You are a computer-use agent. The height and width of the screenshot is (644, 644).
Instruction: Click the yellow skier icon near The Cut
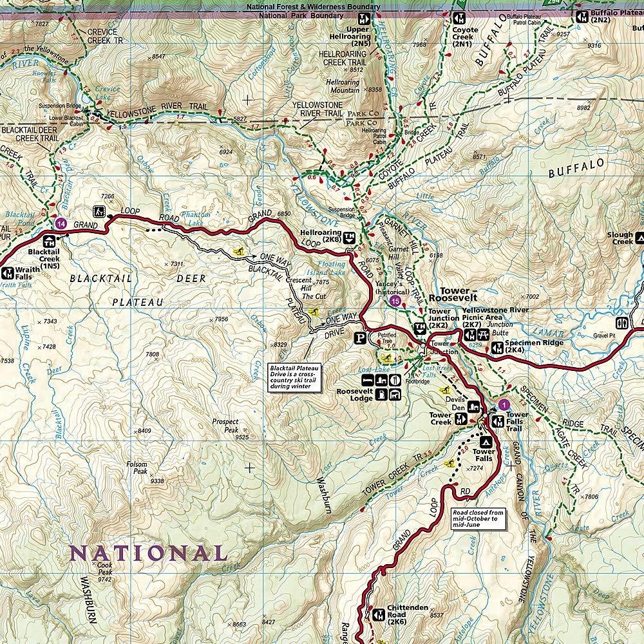tap(314, 312)
